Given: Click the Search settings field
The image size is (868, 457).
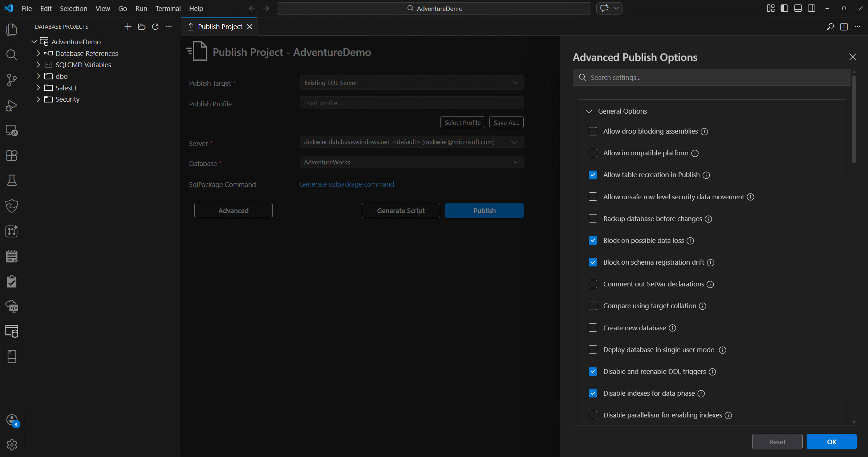Looking at the screenshot, I should (712, 77).
